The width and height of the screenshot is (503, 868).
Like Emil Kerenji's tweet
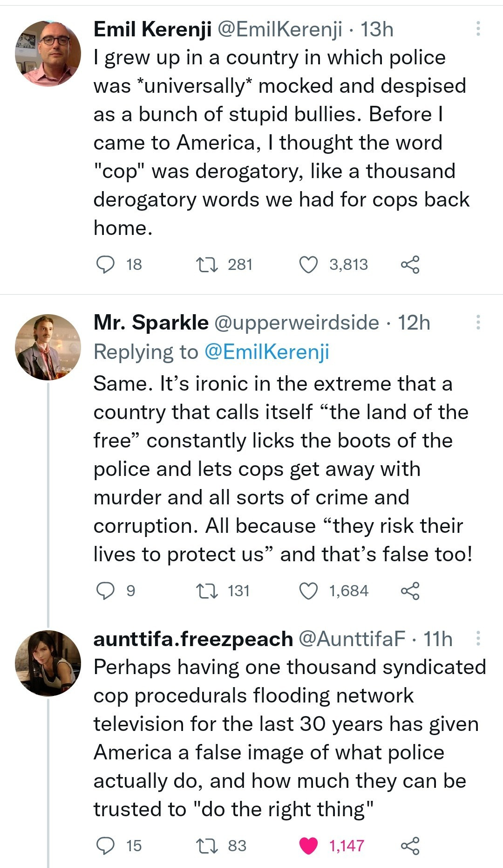coord(308,265)
